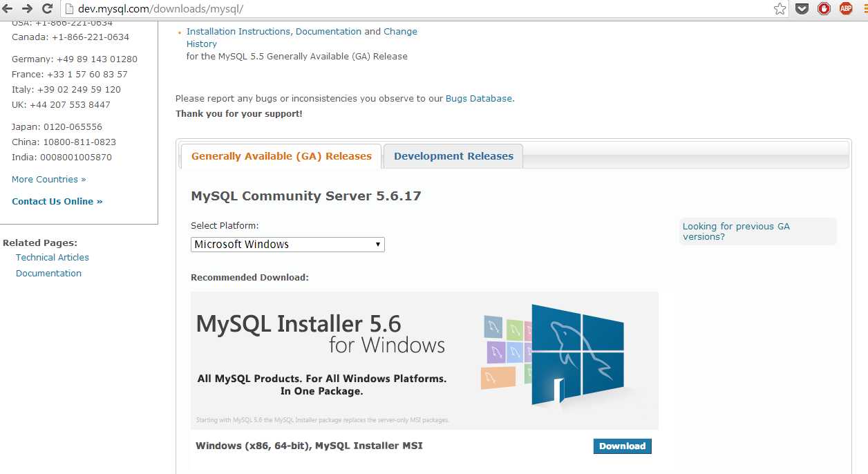Open the Looking for previous GA versions link
This screenshot has width=868, height=474.
click(x=736, y=231)
